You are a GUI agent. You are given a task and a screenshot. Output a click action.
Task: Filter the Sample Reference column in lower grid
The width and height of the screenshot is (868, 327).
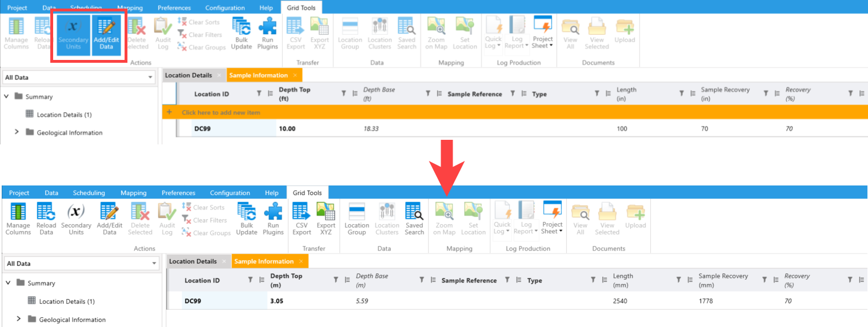coord(507,280)
